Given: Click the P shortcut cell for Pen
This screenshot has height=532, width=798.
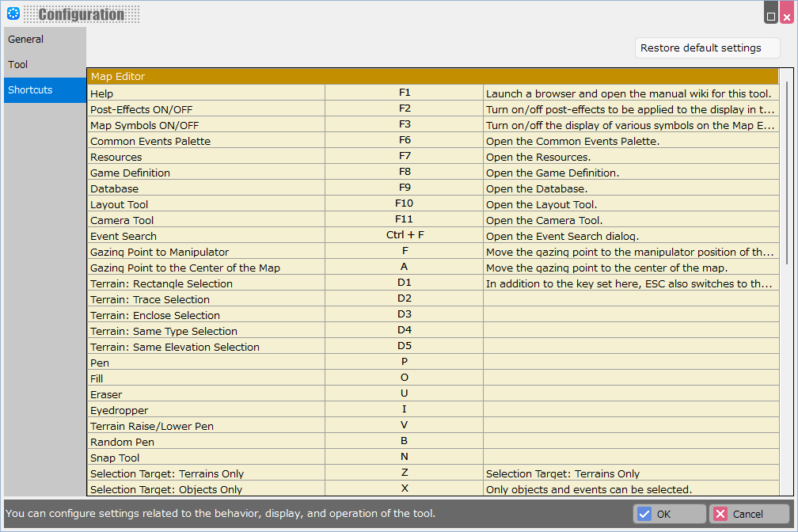Looking at the screenshot, I should (x=404, y=363).
